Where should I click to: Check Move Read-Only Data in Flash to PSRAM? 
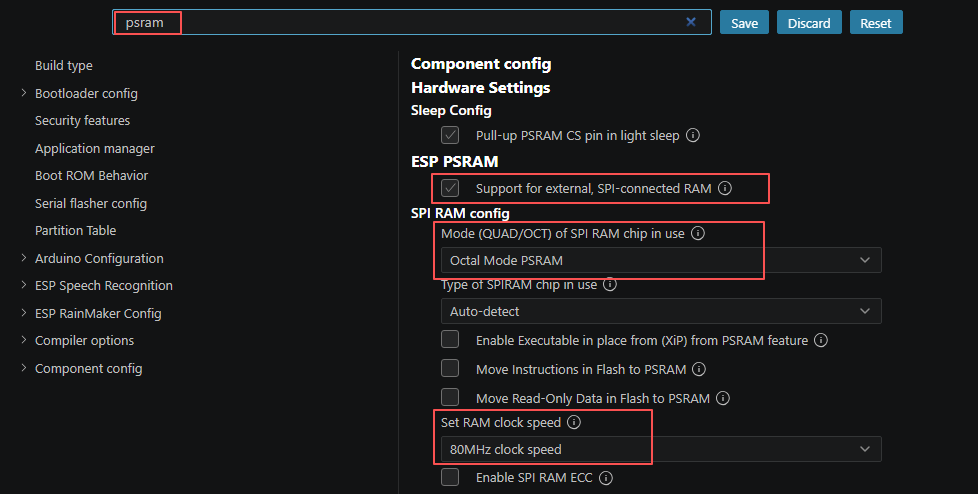[450, 397]
